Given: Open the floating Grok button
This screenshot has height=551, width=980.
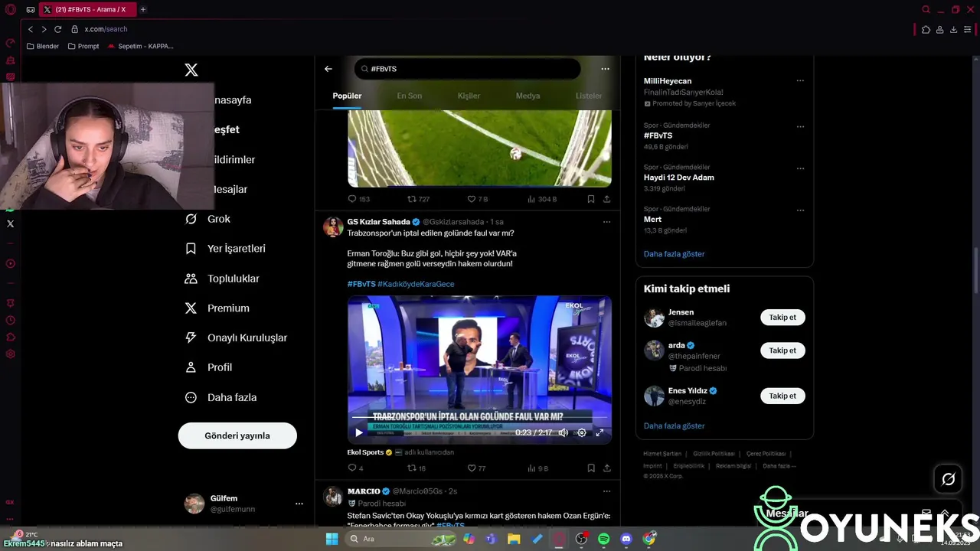Looking at the screenshot, I should 949,479.
